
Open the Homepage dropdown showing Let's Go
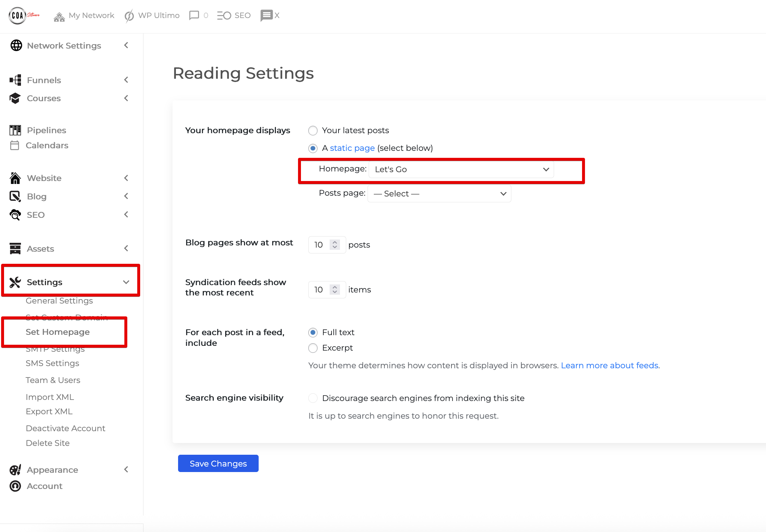point(461,169)
